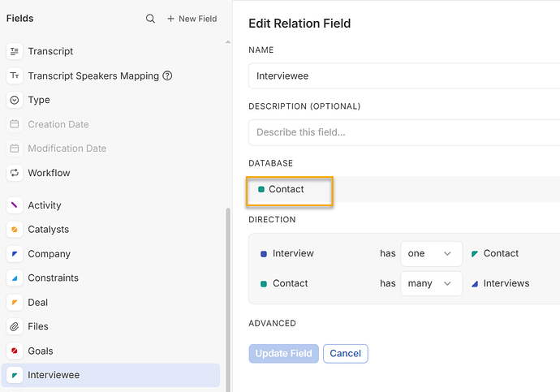Open the Contact has 'many' dropdown
Image resolution: width=560 pixels, height=392 pixels.
click(431, 283)
